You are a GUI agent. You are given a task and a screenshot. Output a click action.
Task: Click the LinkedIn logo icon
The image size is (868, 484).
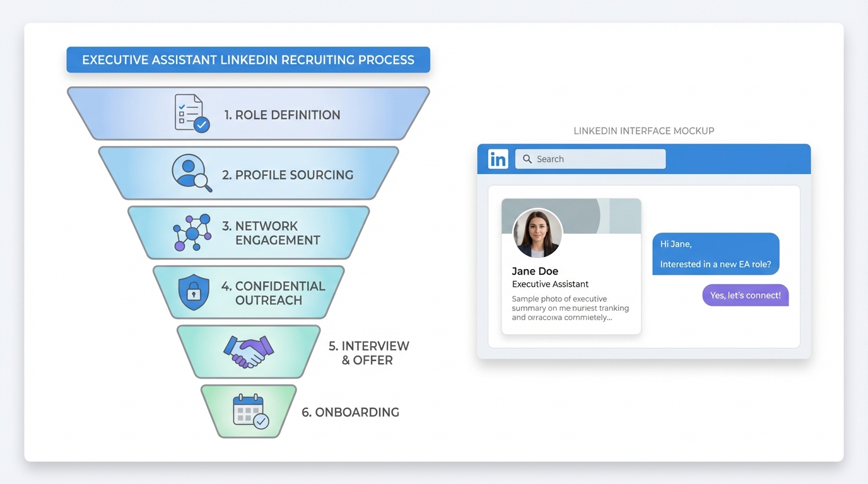pyautogui.click(x=498, y=159)
